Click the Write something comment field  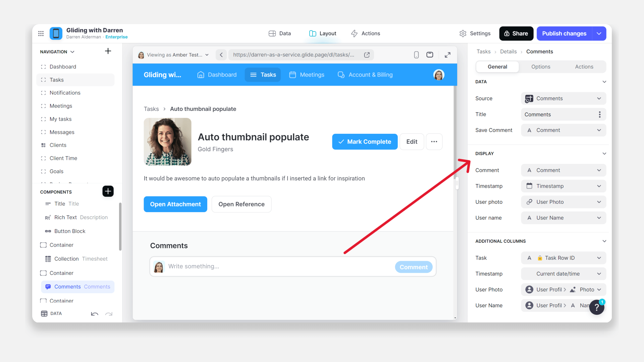(x=278, y=266)
